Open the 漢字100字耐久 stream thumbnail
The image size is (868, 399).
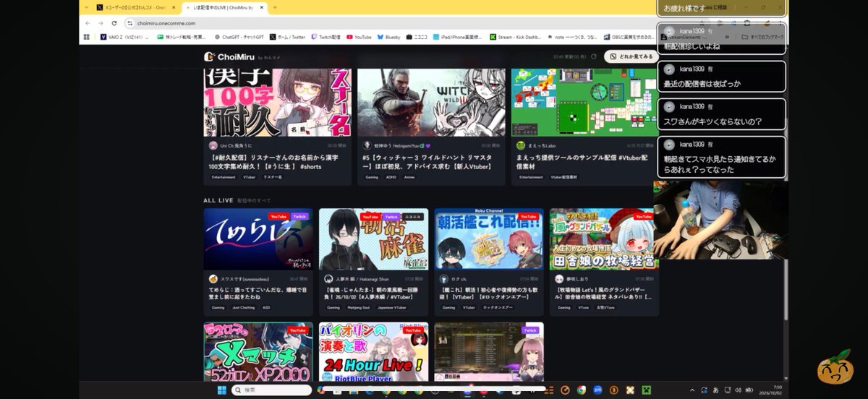[x=278, y=103]
